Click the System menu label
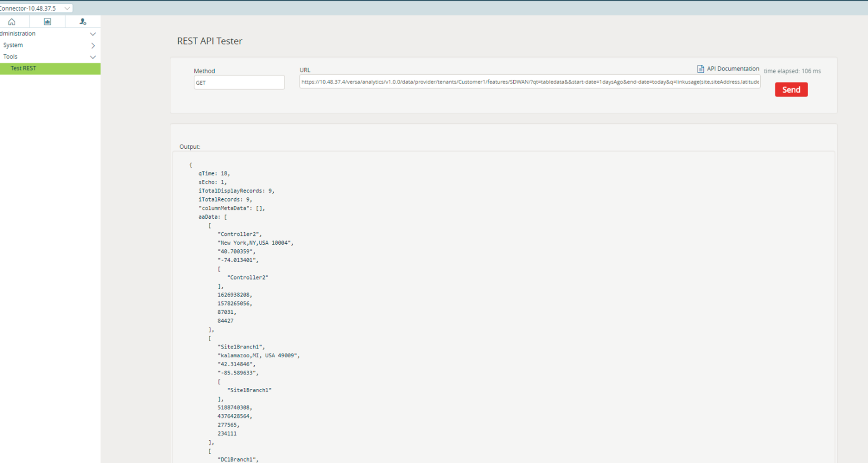 [13, 45]
